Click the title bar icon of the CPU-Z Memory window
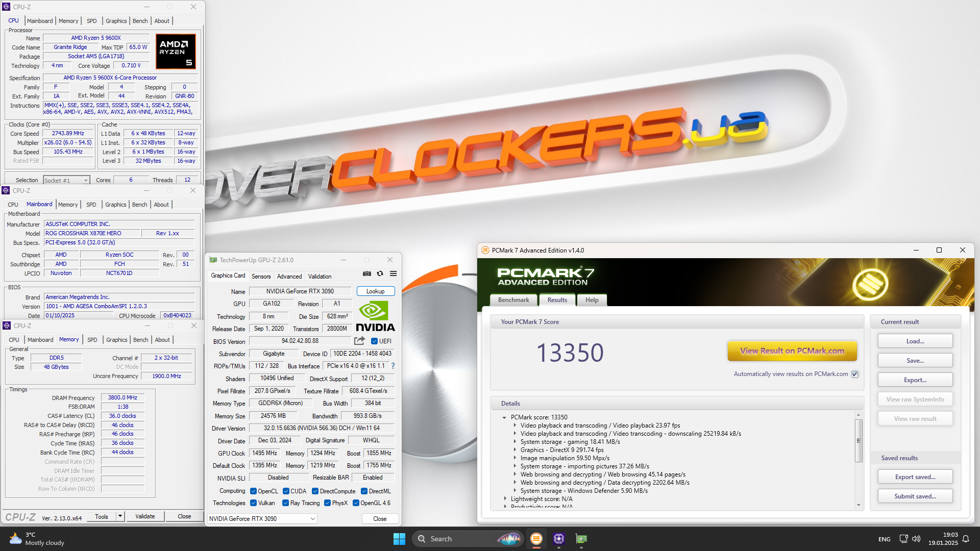Image resolution: width=980 pixels, height=551 pixels. (7, 325)
